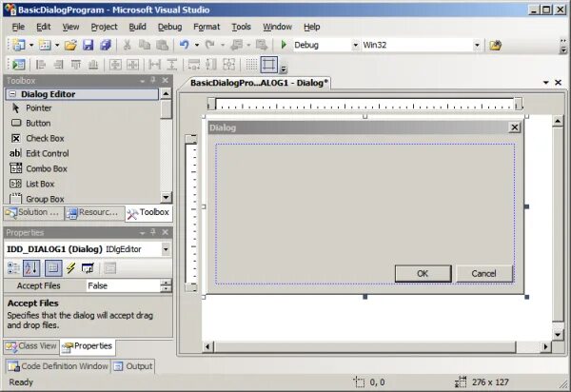
Task: Undo the last action with the blue arrow
Action: (x=185, y=45)
